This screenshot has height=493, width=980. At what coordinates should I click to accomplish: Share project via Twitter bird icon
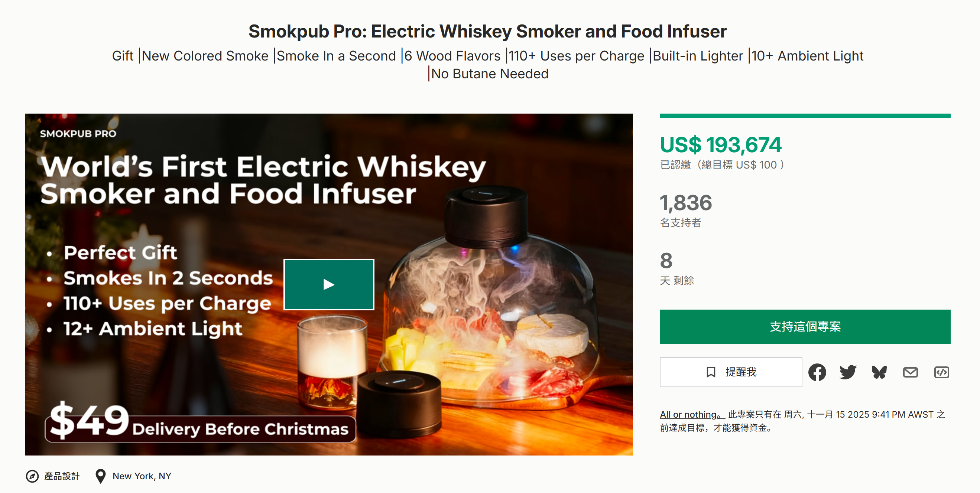point(848,372)
